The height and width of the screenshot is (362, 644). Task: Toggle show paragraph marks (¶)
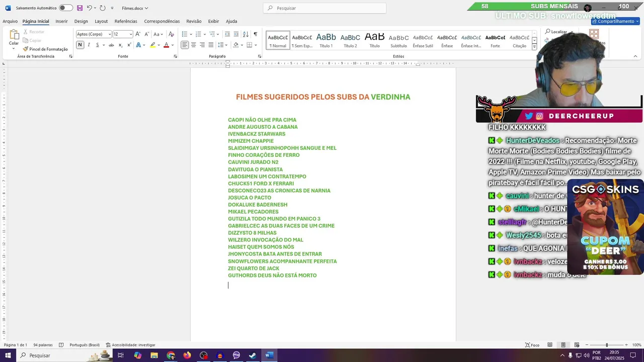click(x=255, y=34)
